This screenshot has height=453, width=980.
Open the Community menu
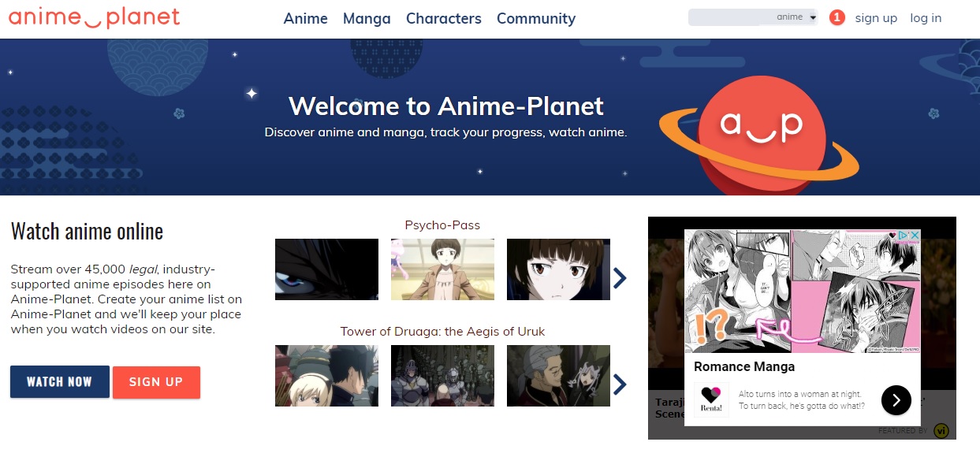[536, 18]
